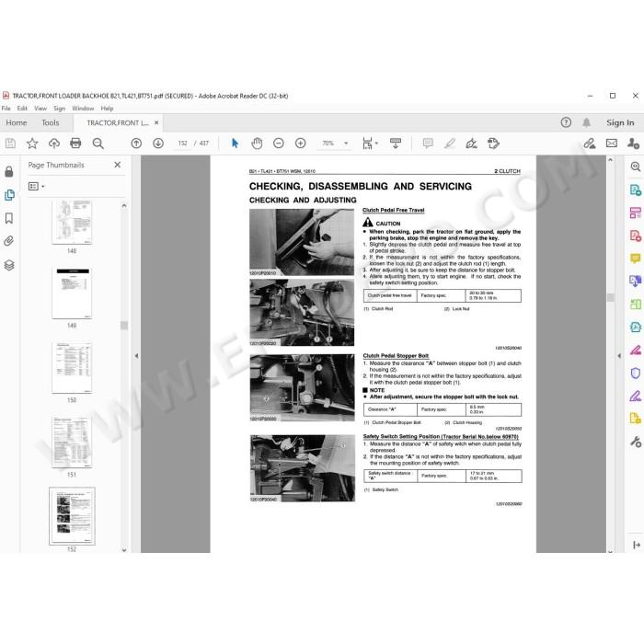This screenshot has height=644, width=644.
Task: Open the Help menu
Action: pyautogui.click(x=108, y=109)
